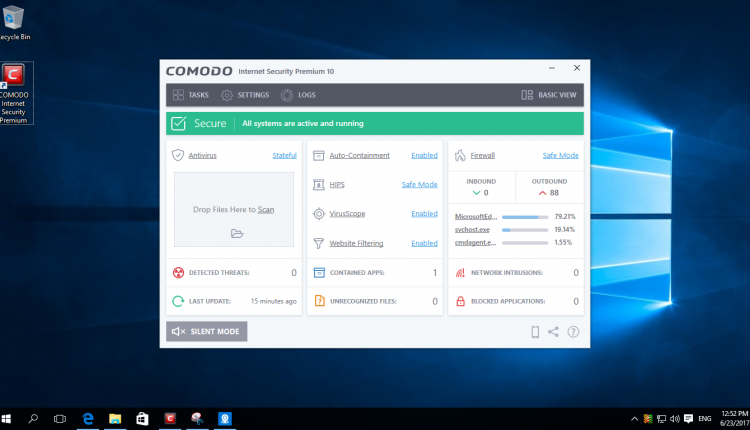Open the HIPS link

point(337,185)
